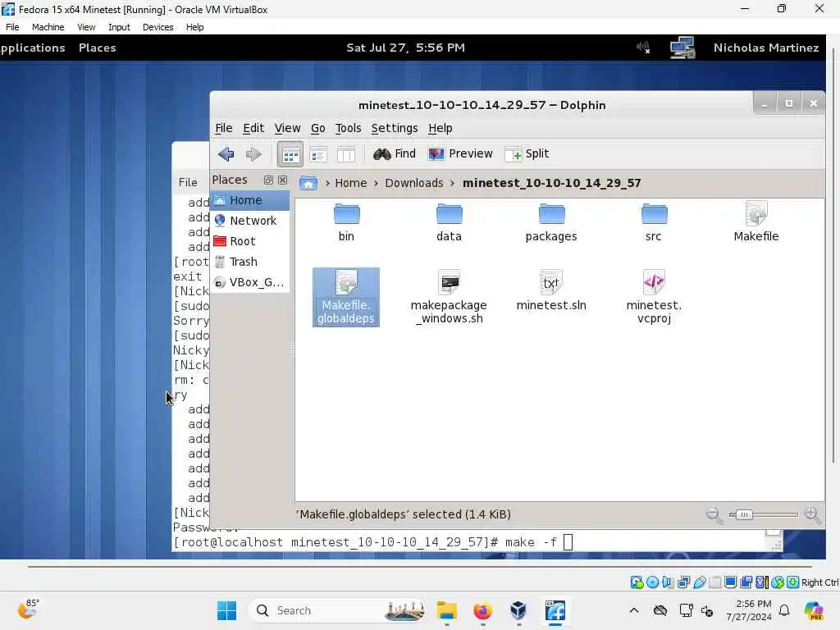This screenshot has width=840, height=630.
Task: Expand arrow before Home breadcrumb
Action: click(327, 183)
